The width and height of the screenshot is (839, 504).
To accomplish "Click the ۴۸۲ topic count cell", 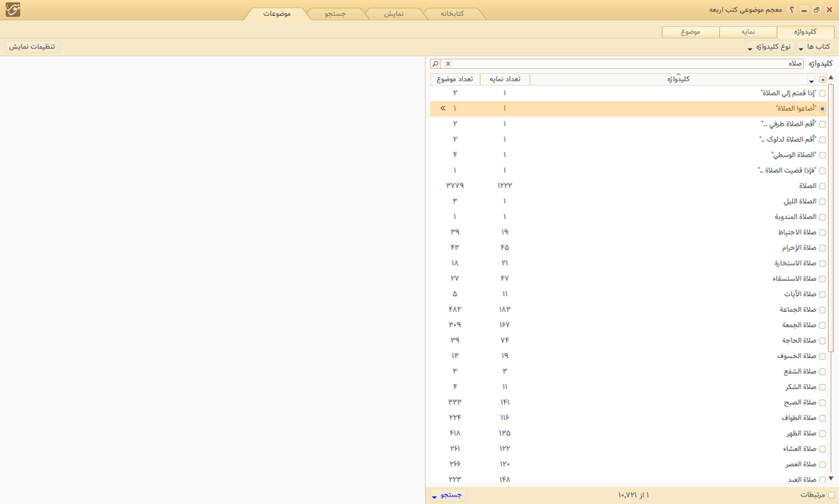I will [x=455, y=309].
